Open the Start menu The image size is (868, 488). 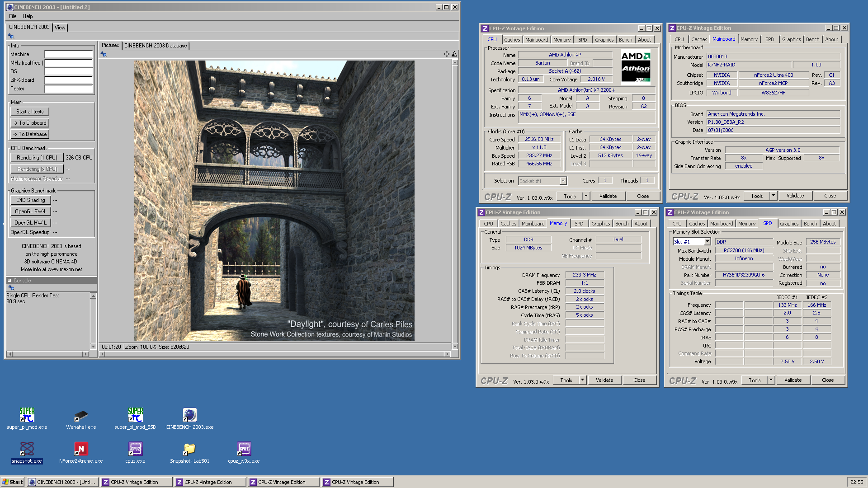coord(13,482)
